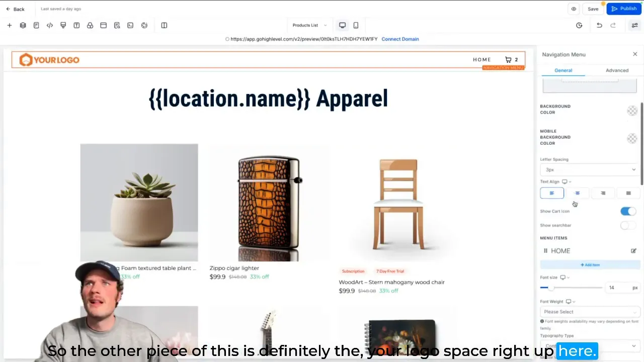Toggle the split columns panel icon

click(164, 25)
